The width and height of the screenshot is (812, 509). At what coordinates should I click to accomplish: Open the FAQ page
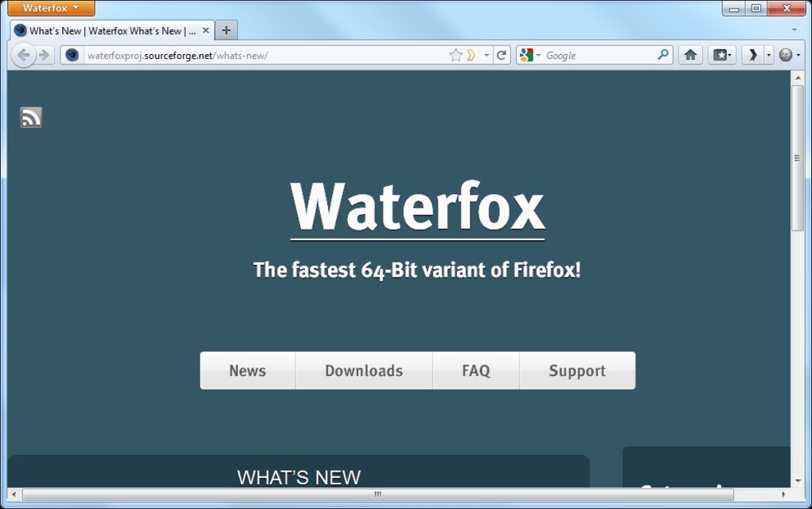tap(475, 370)
